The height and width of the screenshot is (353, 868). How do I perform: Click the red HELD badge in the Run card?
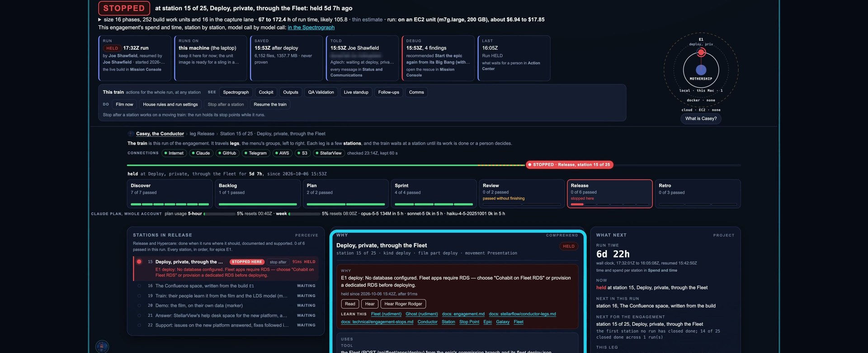pyautogui.click(x=112, y=48)
